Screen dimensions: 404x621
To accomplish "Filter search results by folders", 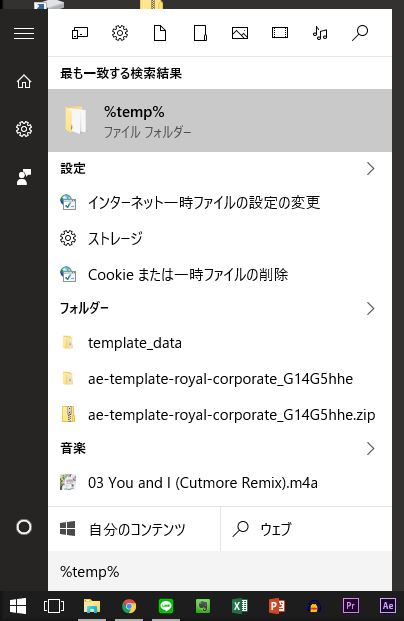I will 200,33.
